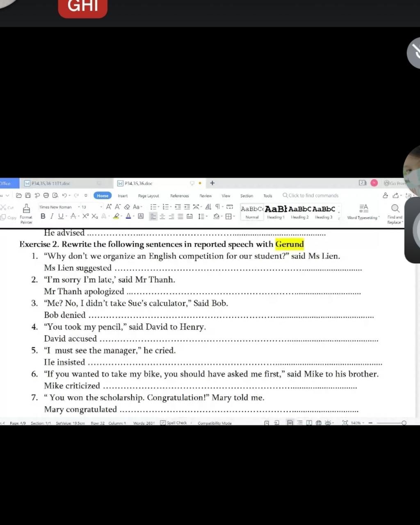Apply Underline formatting
The width and height of the screenshot is (420, 525).
point(61,216)
